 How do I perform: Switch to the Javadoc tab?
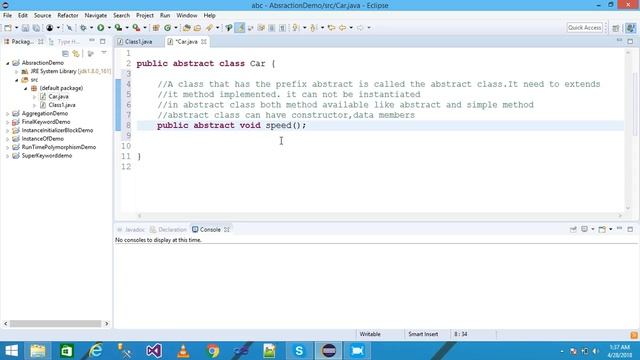coord(131,230)
